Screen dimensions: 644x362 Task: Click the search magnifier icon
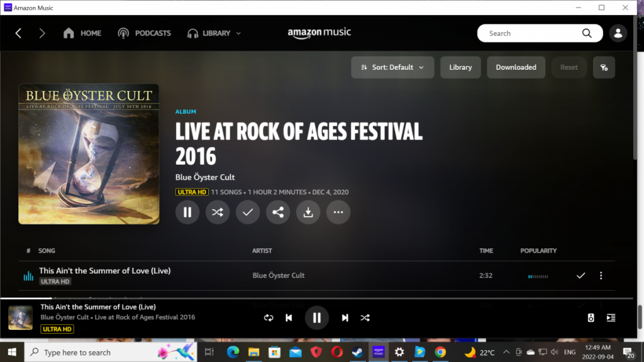coord(587,33)
